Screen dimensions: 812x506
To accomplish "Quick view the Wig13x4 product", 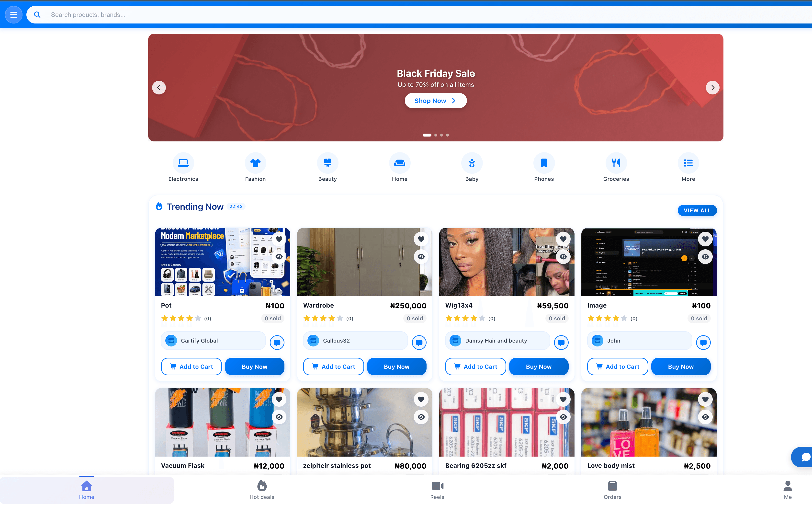I will point(563,257).
